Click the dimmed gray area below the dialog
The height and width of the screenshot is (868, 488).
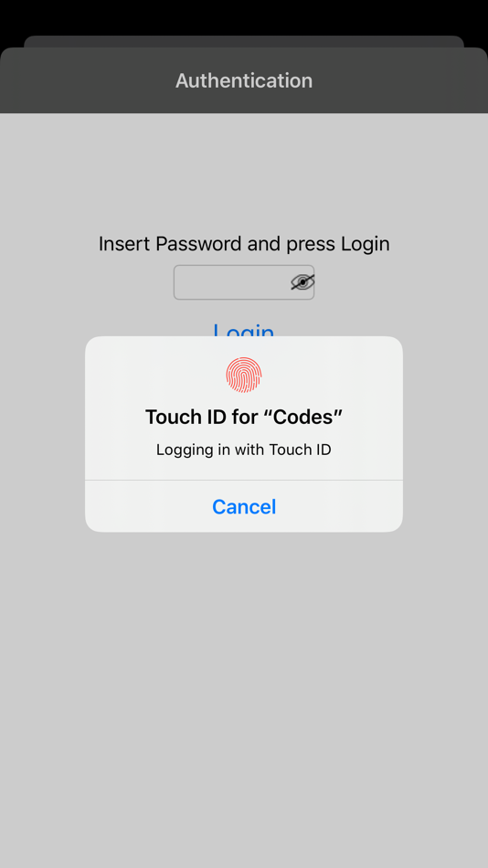[x=244, y=692]
